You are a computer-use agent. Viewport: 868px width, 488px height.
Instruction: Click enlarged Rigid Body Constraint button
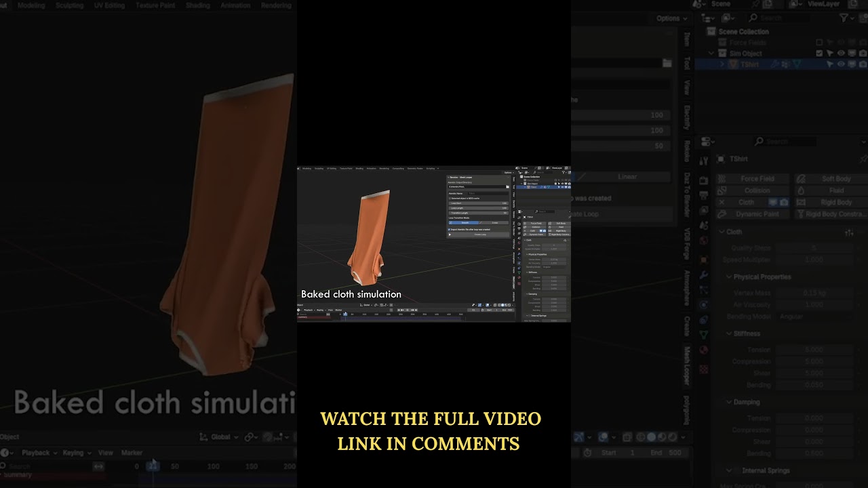(x=831, y=214)
